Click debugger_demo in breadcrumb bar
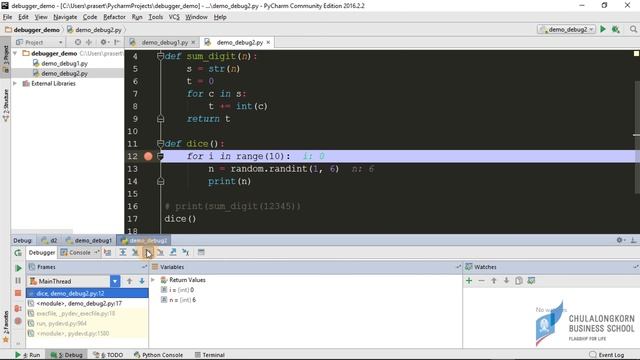 pos(32,30)
